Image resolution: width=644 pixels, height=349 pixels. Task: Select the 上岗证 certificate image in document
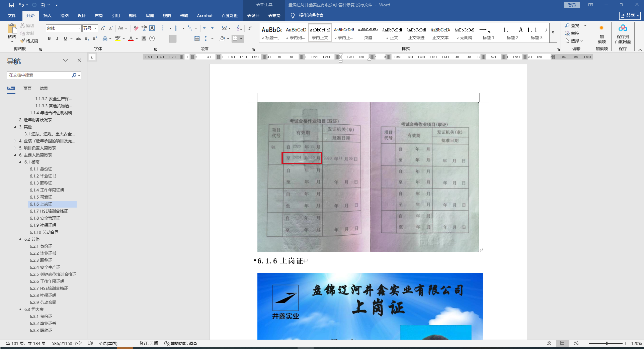pos(370,306)
